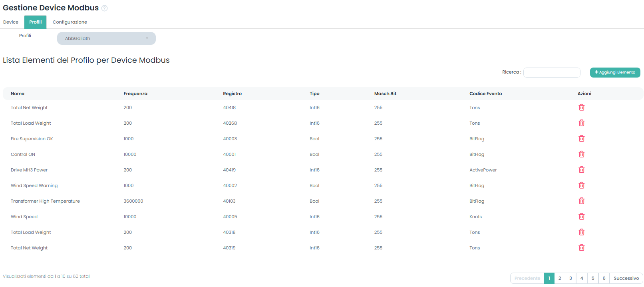The height and width of the screenshot is (287, 644).
Task: Click trash icon for Wind Speed row
Action: (581, 217)
